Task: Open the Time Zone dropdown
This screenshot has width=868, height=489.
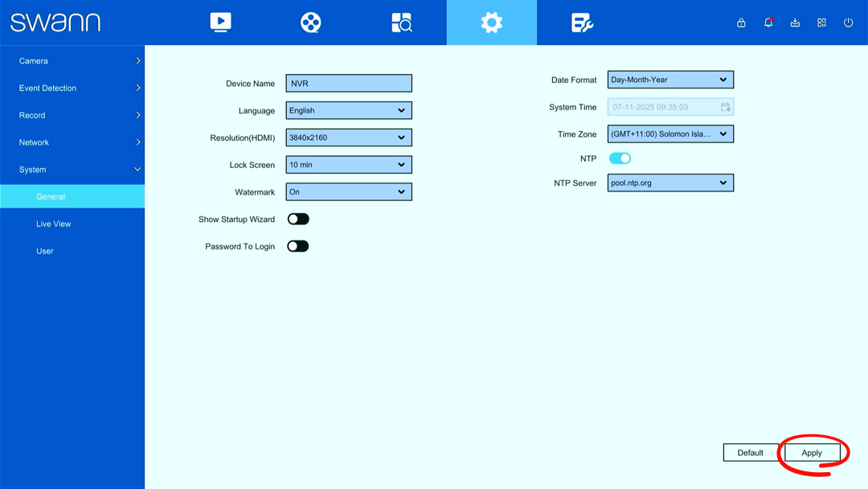Action: click(x=670, y=134)
